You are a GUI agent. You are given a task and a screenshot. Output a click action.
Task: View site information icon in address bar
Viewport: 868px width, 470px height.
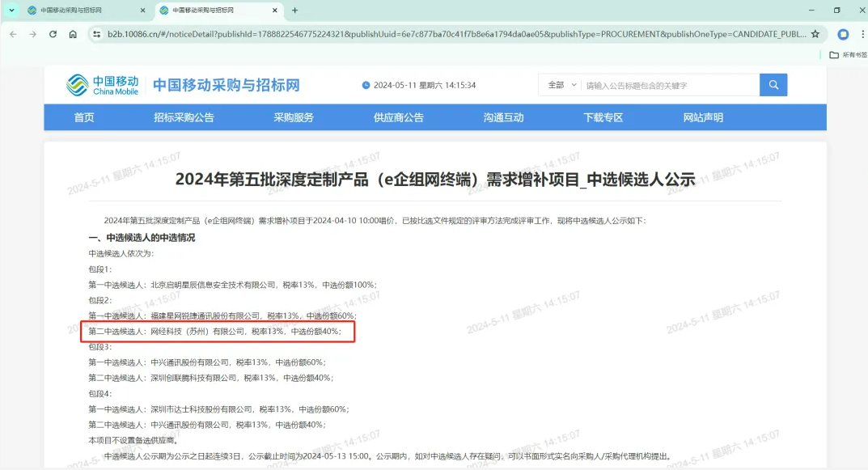click(x=96, y=34)
